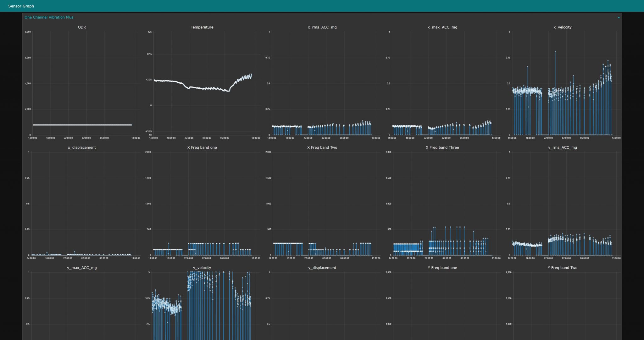
Task: Click the x_displacement chart title
Action: (x=82, y=148)
